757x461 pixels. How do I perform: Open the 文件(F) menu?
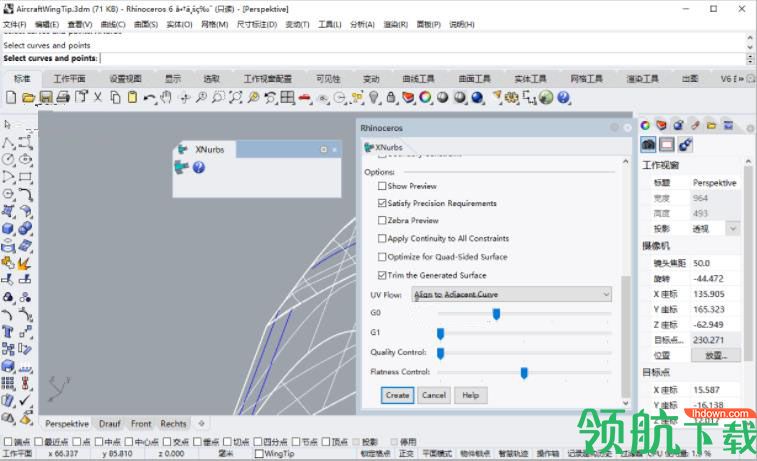point(14,24)
